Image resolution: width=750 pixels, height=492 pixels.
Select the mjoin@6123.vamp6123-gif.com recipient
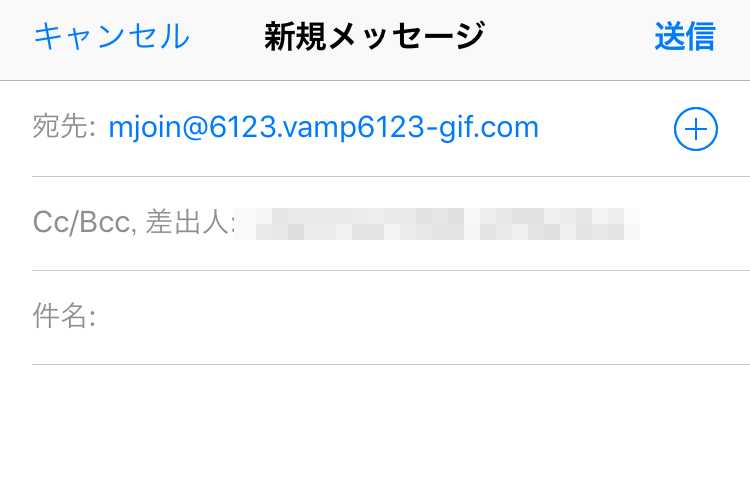323,127
